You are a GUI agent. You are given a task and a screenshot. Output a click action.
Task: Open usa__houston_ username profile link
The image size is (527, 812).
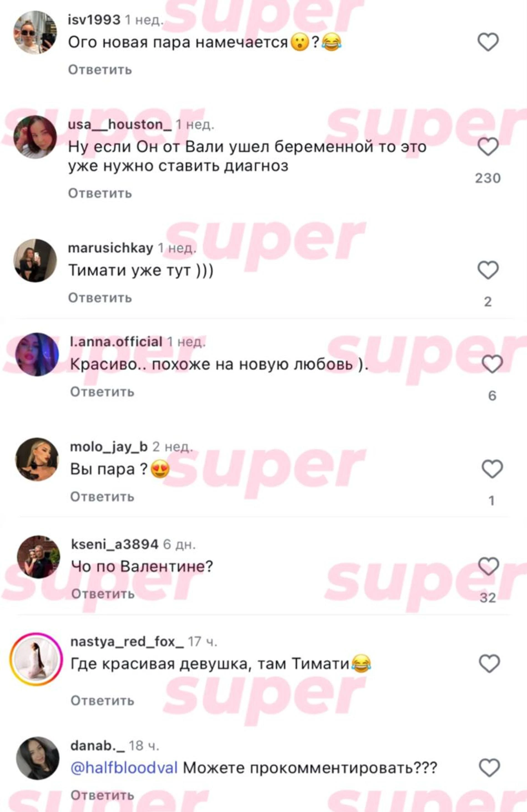(120, 125)
